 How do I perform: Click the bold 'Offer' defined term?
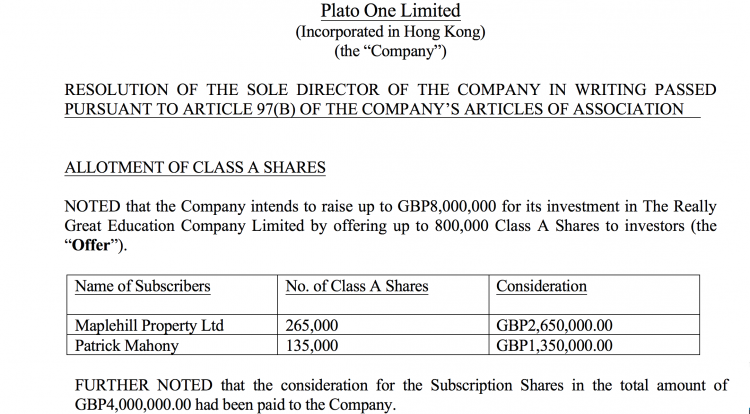(x=90, y=245)
